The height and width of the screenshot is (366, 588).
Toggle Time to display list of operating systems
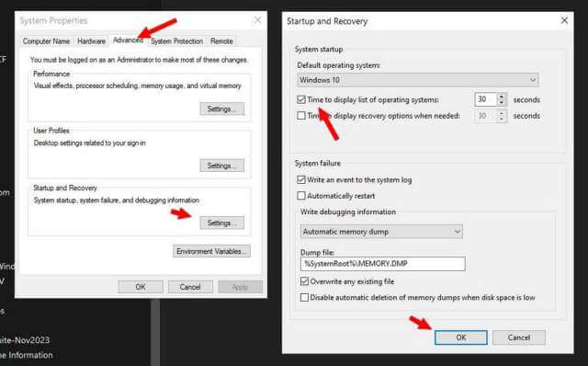click(x=301, y=100)
